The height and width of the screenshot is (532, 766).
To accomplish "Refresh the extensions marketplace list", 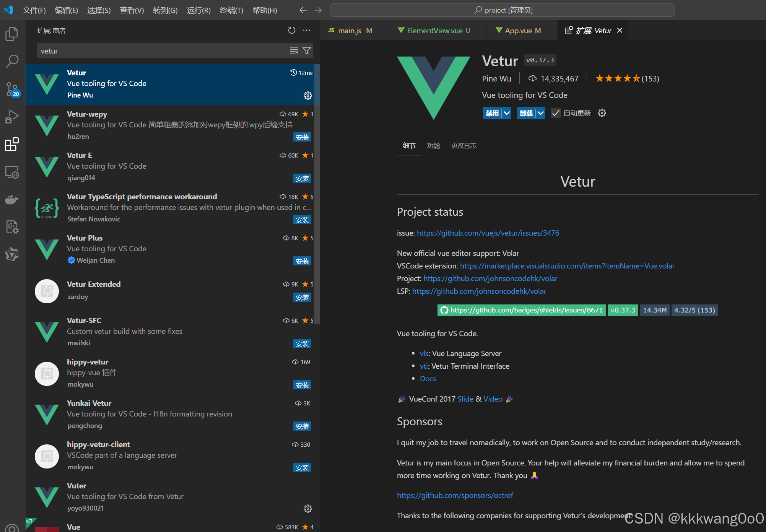I will click(x=292, y=30).
